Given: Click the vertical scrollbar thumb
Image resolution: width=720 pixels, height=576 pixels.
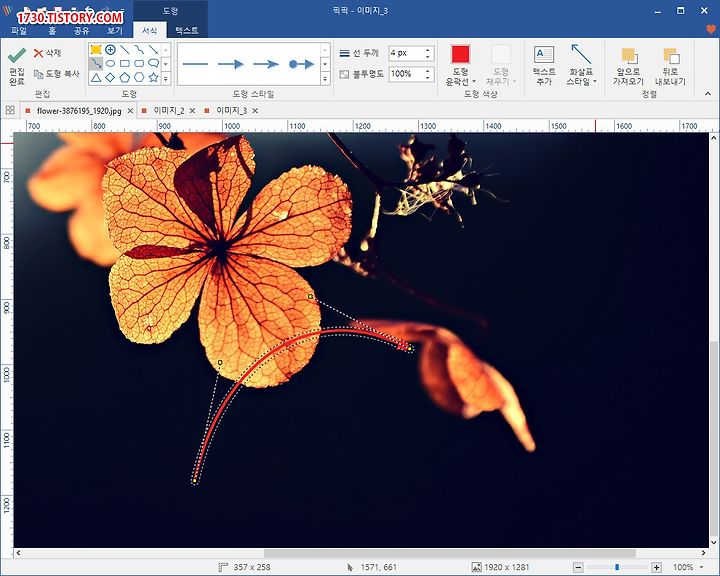Looking at the screenshot, I should (x=713, y=437).
